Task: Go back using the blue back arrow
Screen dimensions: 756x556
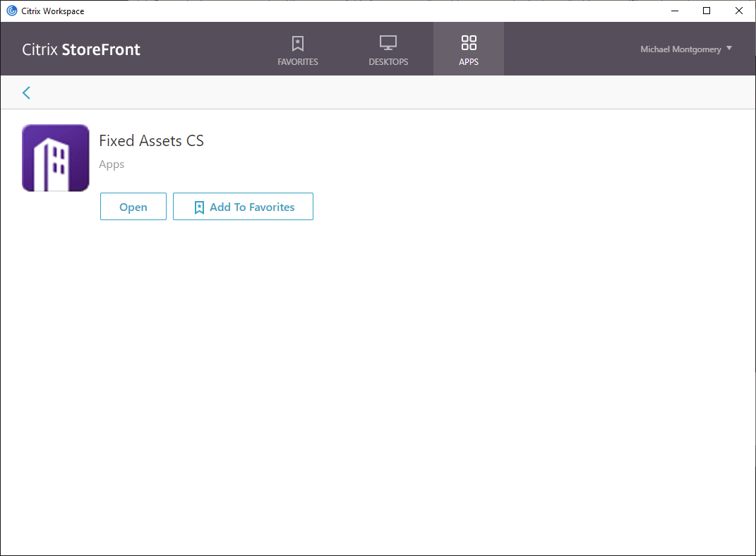Action: 27,92
